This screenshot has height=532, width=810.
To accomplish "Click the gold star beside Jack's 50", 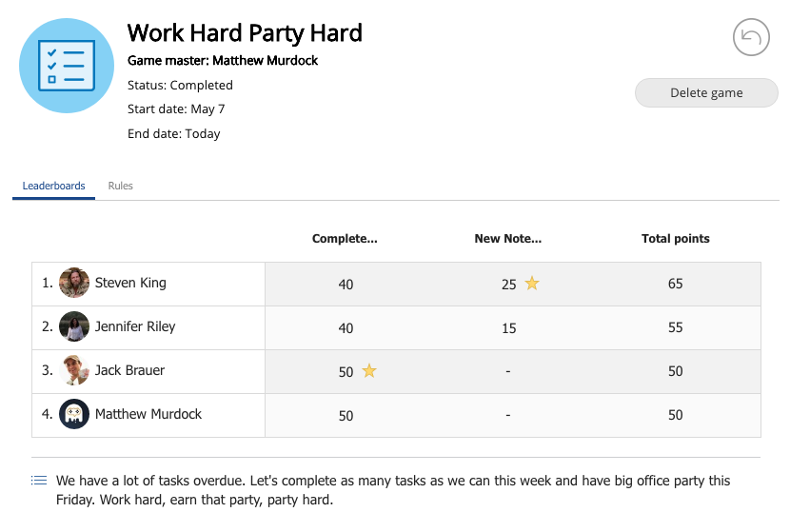I will 369,371.
